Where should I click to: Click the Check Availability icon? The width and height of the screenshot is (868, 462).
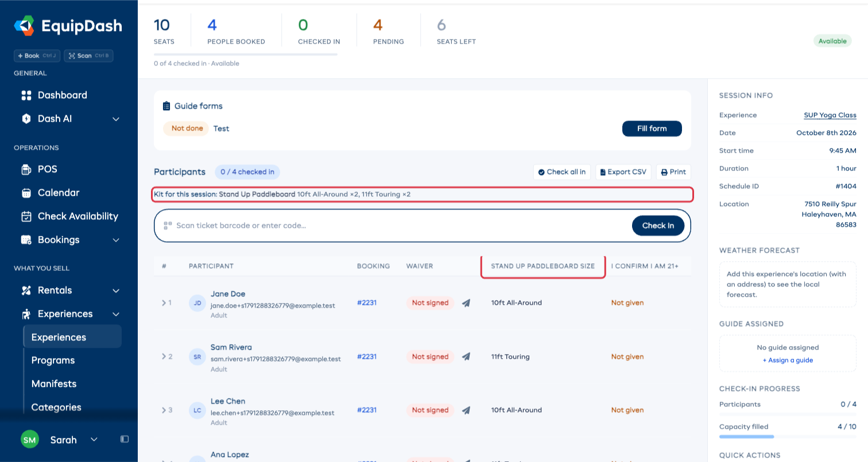tap(26, 216)
